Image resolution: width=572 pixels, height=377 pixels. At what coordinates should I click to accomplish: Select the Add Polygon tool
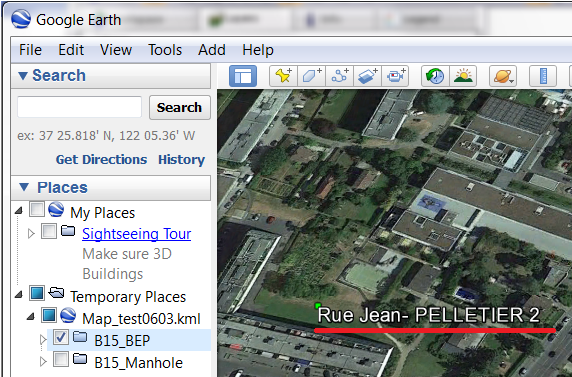point(311,76)
